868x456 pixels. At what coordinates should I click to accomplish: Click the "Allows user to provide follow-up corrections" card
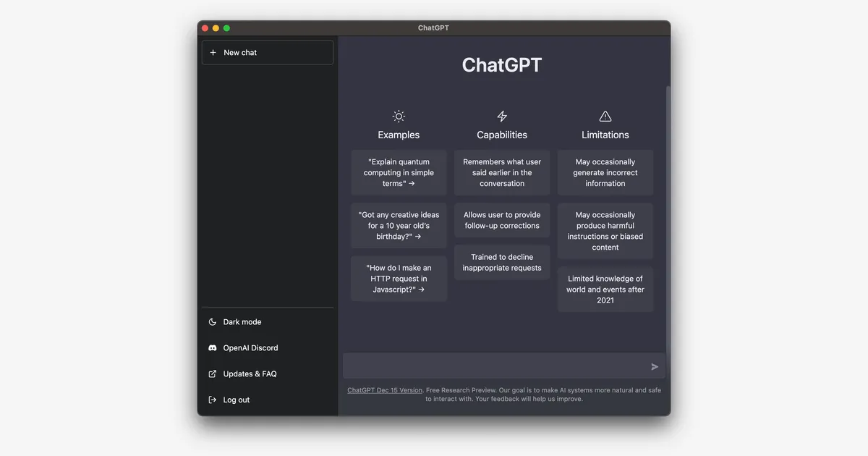click(x=502, y=220)
